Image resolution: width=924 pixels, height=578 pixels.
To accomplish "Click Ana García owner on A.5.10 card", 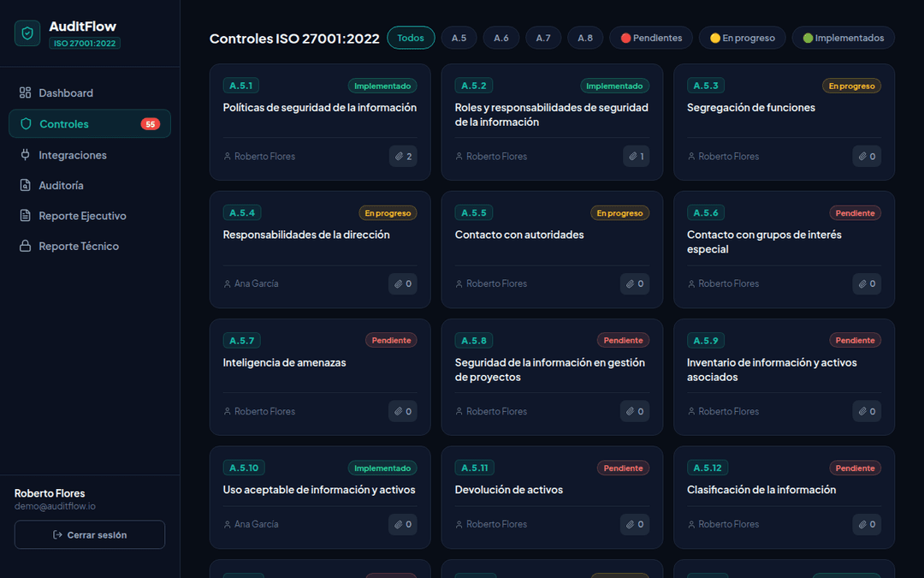I will (x=251, y=524).
